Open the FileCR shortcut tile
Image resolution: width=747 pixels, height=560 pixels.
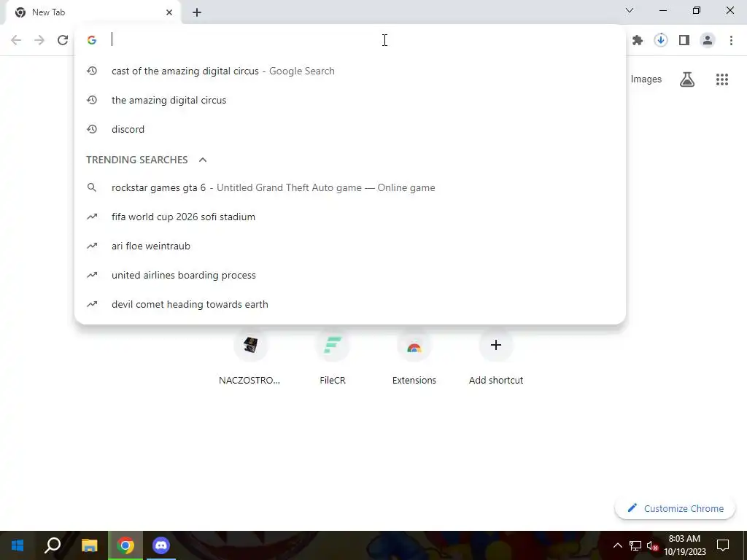click(332, 356)
